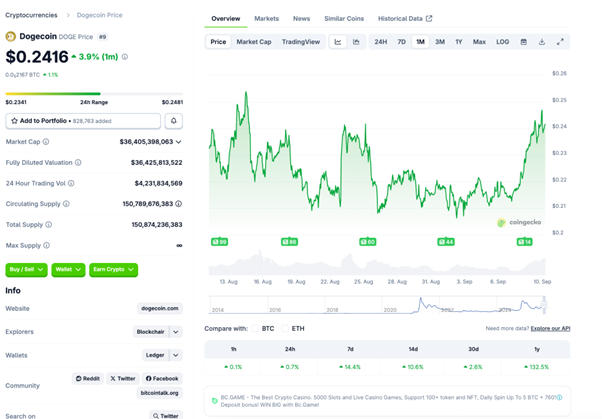Click info icon beside 150,789,676,383 value
The image size is (602, 419).
[179, 204]
